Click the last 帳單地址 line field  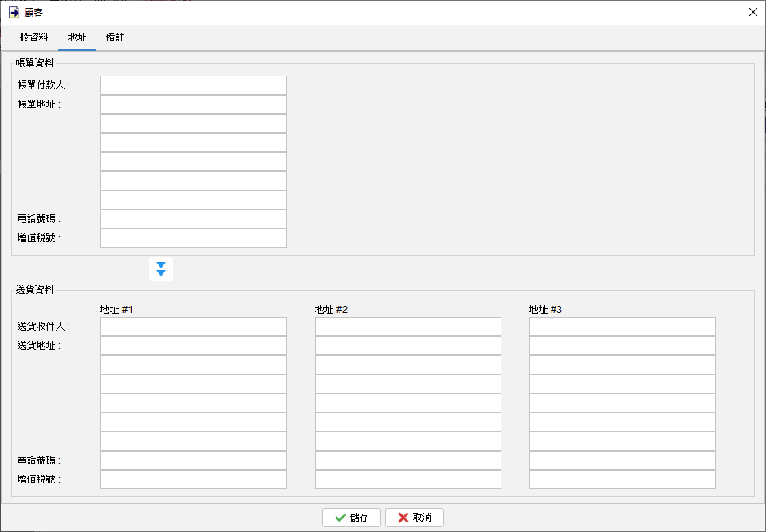[194, 200]
